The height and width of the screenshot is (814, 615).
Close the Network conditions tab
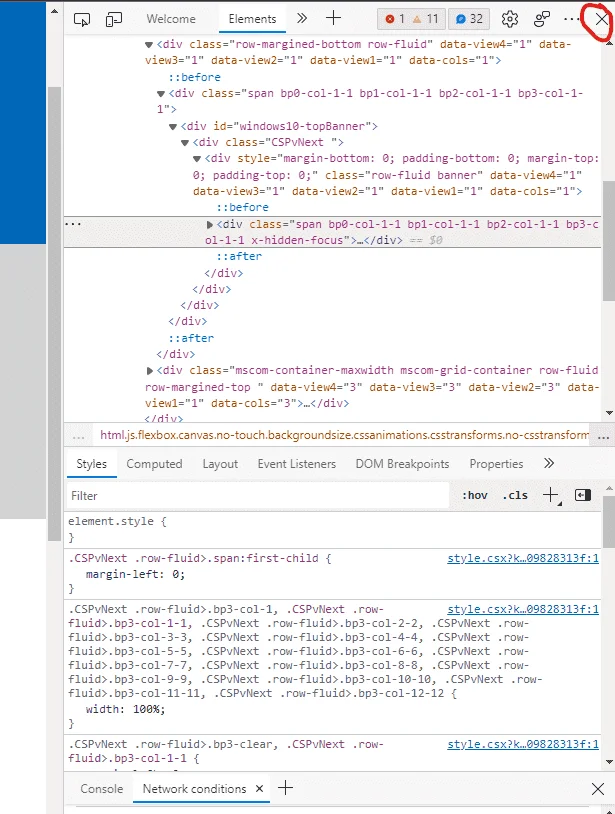click(x=259, y=789)
